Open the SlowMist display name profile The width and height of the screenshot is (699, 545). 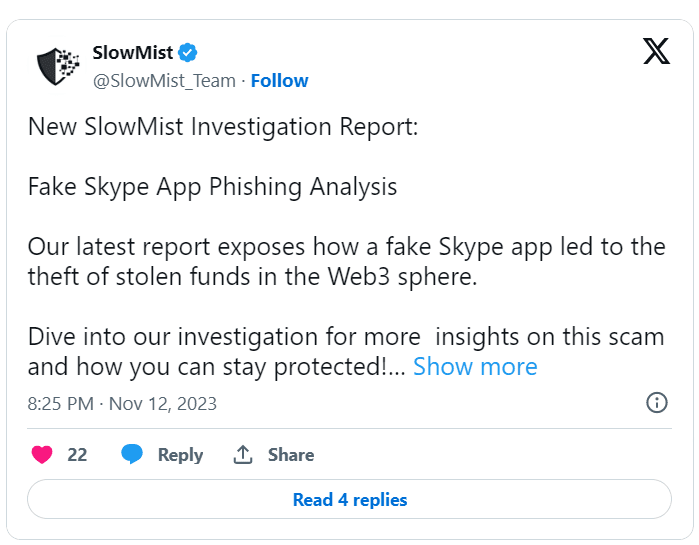pyautogui.click(x=132, y=52)
